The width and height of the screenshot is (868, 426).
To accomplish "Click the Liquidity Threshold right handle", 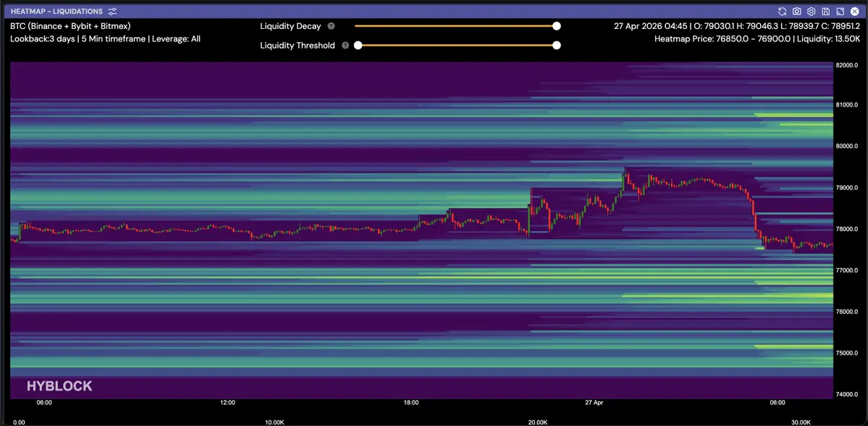I will (557, 46).
